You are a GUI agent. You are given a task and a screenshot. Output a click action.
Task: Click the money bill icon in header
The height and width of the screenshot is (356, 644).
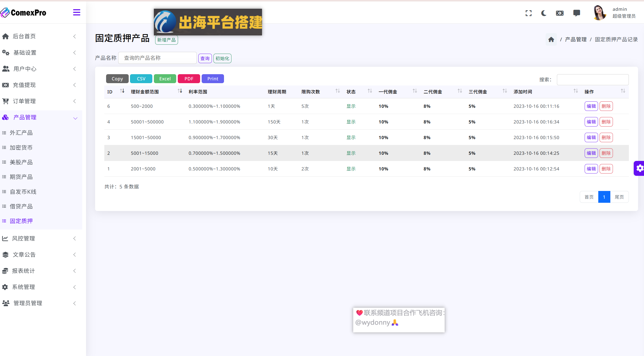(x=560, y=13)
